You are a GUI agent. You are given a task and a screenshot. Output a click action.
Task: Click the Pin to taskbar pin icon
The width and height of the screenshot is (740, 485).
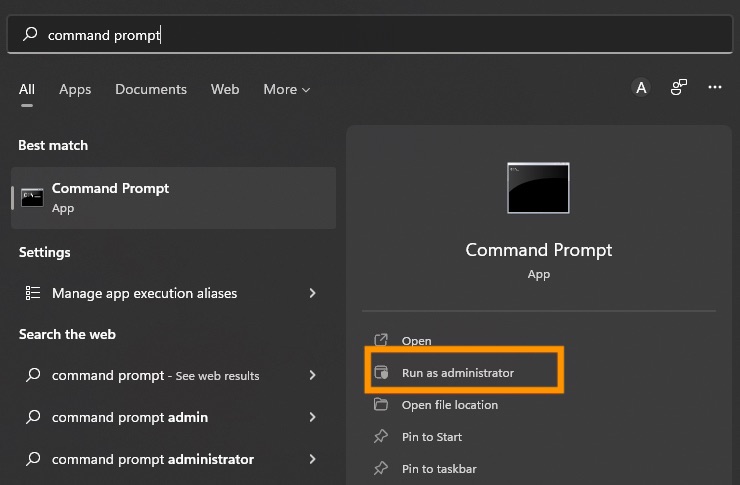pos(380,469)
